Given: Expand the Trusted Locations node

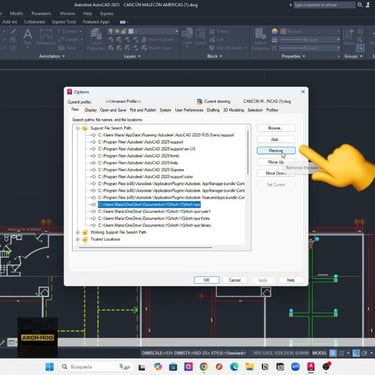Looking at the screenshot, I should click(x=78, y=239).
